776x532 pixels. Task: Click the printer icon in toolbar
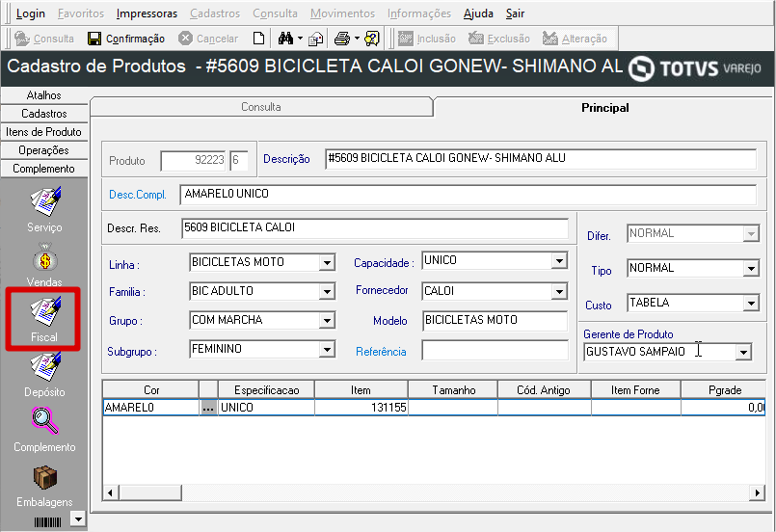(342, 39)
